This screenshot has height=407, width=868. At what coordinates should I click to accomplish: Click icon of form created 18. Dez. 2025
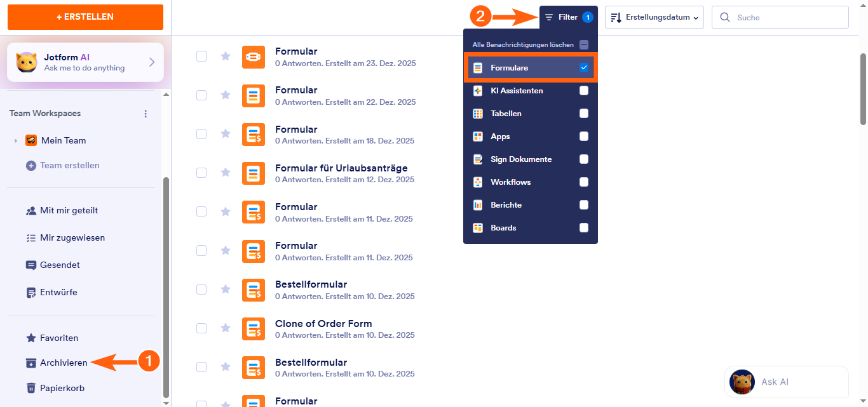tap(254, 135)
